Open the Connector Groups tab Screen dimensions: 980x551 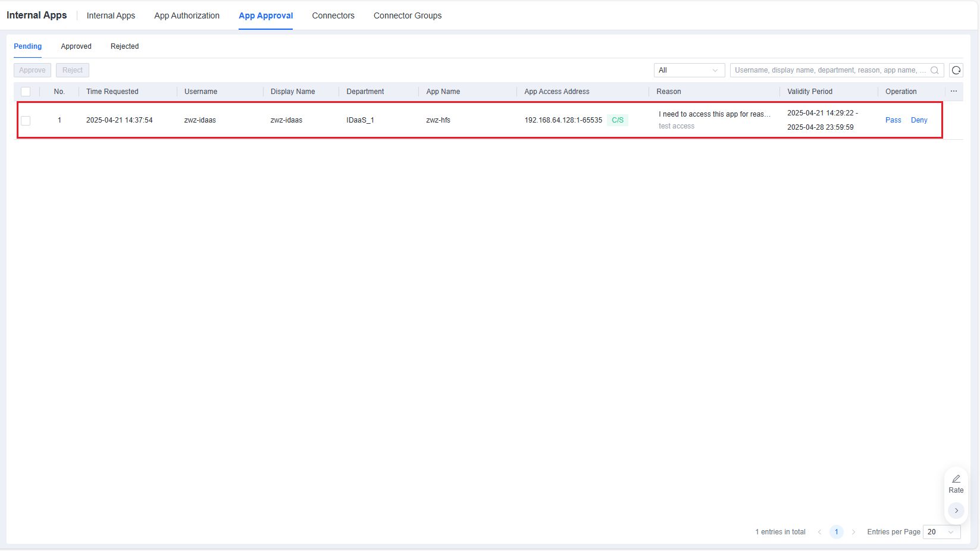[x=408, y=15]
